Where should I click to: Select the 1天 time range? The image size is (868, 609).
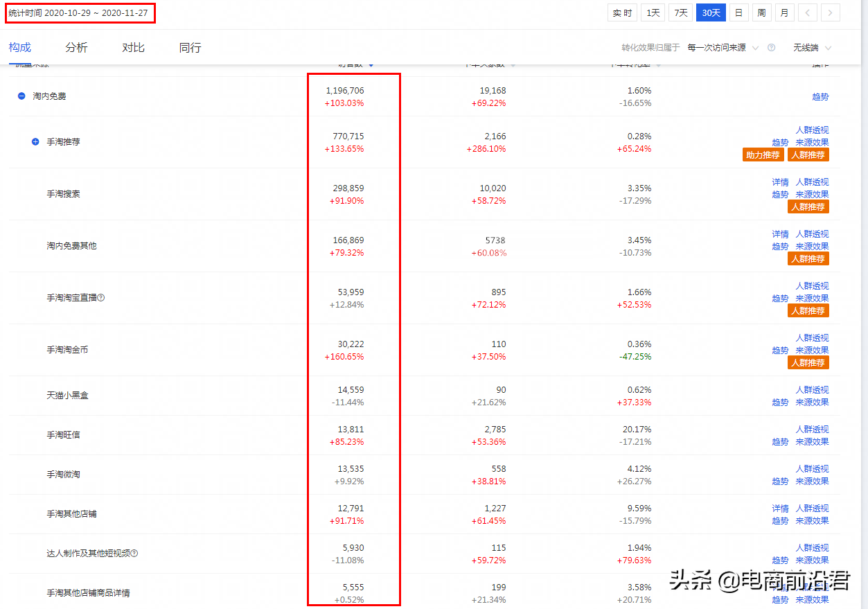click(x=653, y=12)
